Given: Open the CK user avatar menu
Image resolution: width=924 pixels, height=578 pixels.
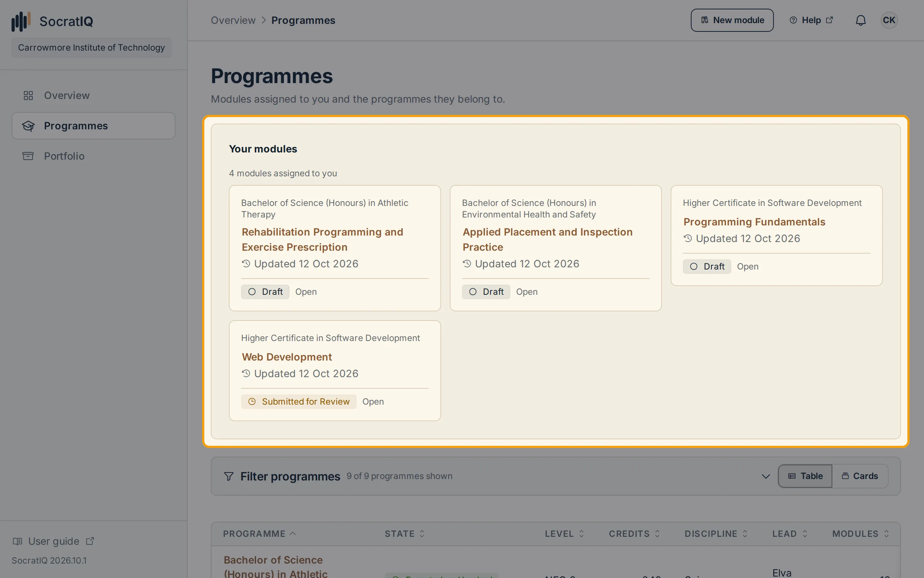Looking at the screenshot, I should pyautogui.click(x=889, y=20).
